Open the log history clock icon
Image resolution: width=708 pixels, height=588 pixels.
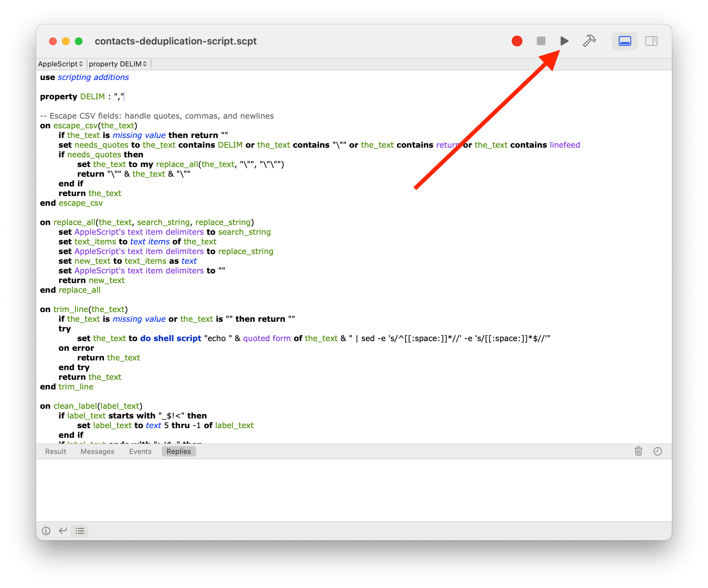[658, 451]
